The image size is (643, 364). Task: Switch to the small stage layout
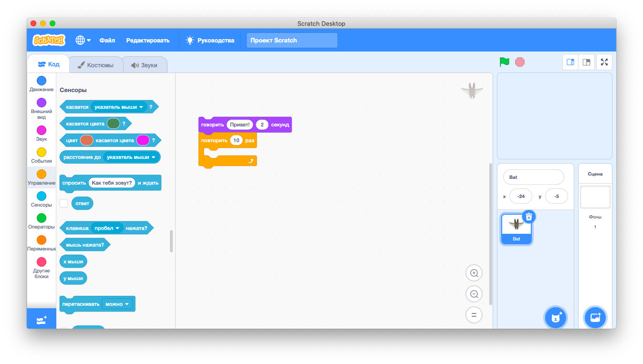[570, 62]
